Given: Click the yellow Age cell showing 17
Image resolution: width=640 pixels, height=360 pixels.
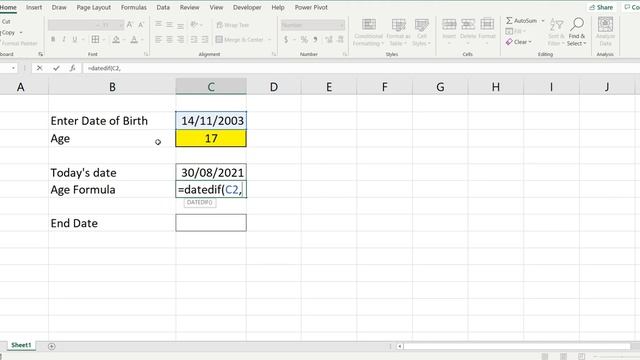Looking at the screenshot, I should coord(211,138).
